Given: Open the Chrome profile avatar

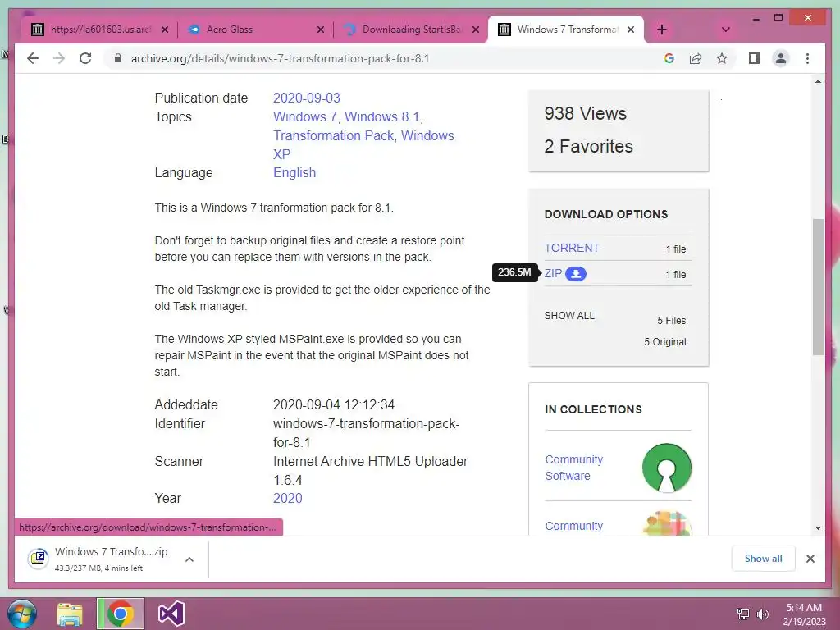Looking at the screenshot, I should pyautogui.click(x=781, y=58).
